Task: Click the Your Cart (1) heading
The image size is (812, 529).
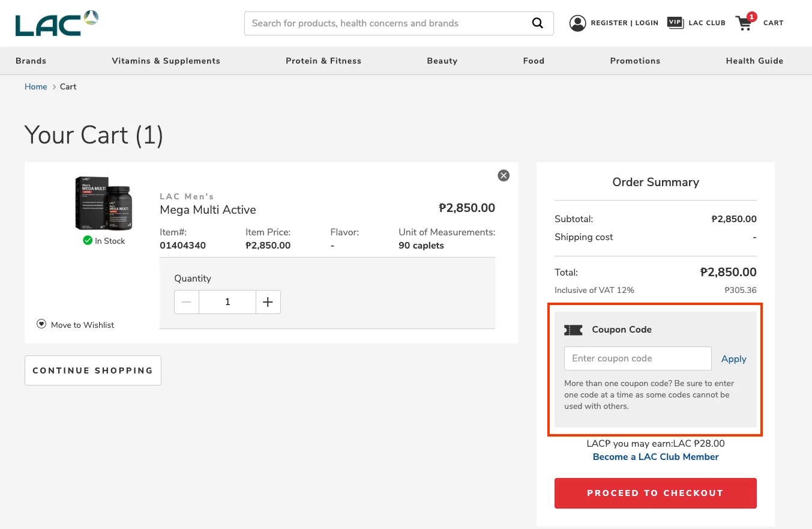Action: click(x=94, y=135)
